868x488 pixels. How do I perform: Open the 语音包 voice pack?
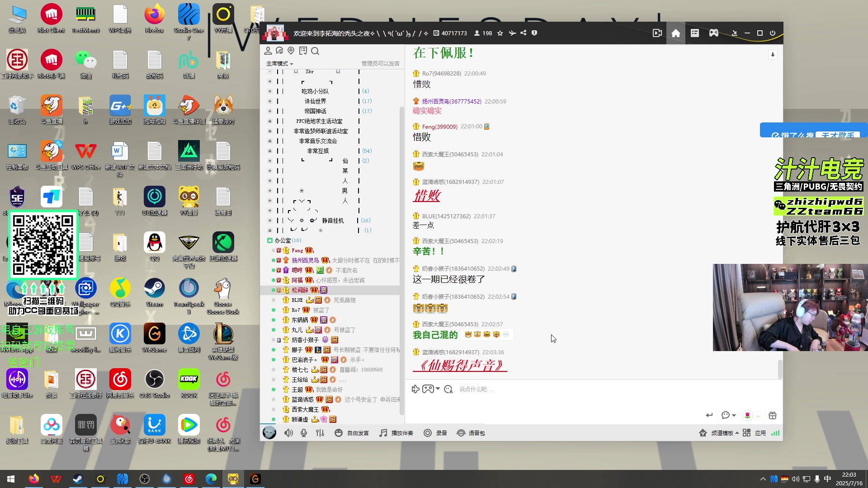[471, 433]
